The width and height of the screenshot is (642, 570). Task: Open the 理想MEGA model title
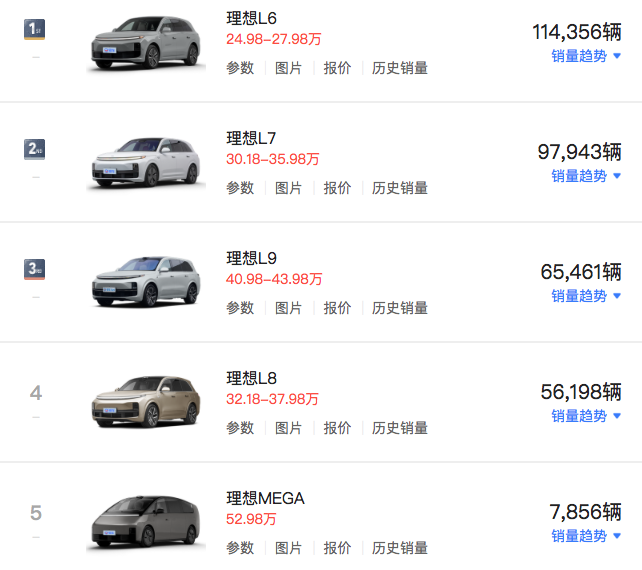[x=265, y=498]
